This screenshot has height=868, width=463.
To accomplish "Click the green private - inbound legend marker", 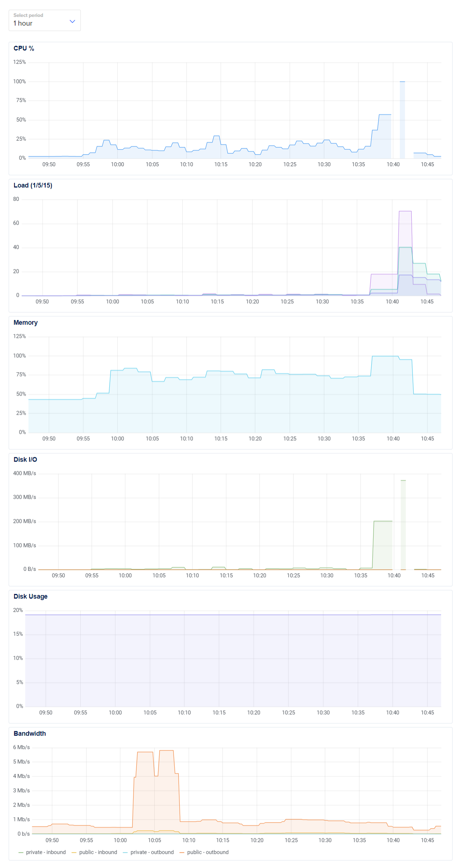I will click(21, 852).
